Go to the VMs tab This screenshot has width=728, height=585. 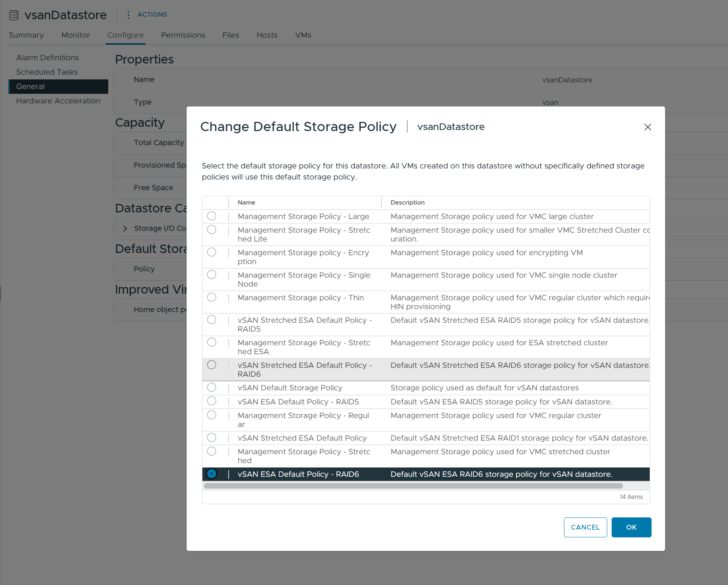coord(303,35)
